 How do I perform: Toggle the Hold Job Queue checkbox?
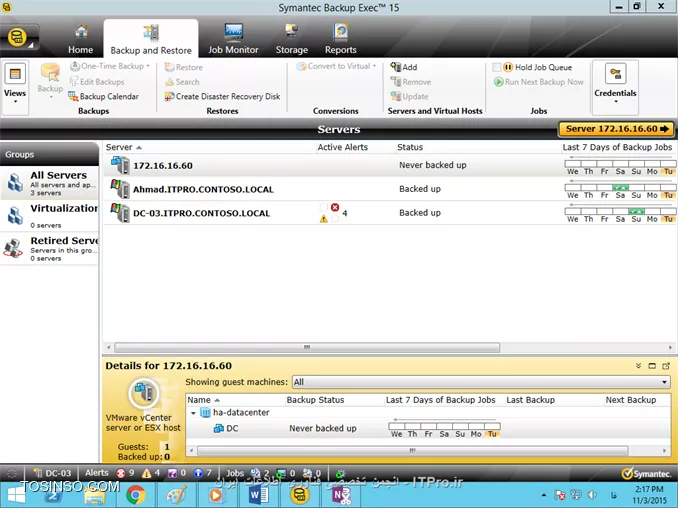[x=497, y=67]
